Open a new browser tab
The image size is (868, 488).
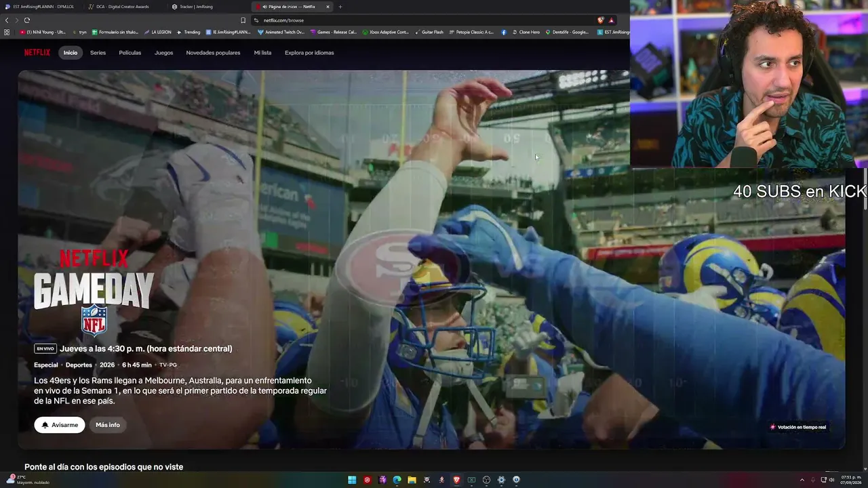pos(340,7)
